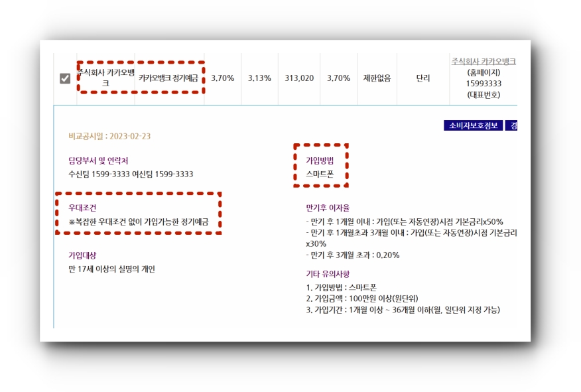The width and height of the screenshot is (581, 392).
Task: Click the 313,020 after-tax interest cell
Action: [299, 78]
